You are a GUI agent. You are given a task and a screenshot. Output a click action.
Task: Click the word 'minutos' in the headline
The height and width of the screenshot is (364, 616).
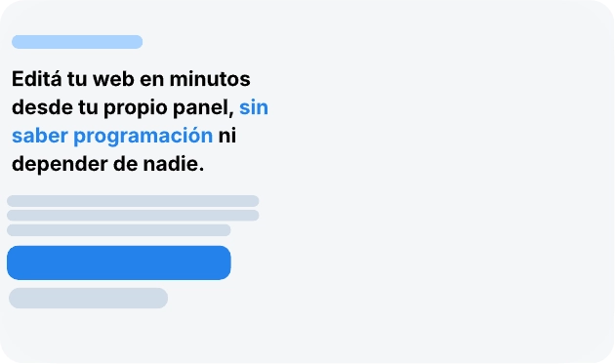[x=210, y=79]
